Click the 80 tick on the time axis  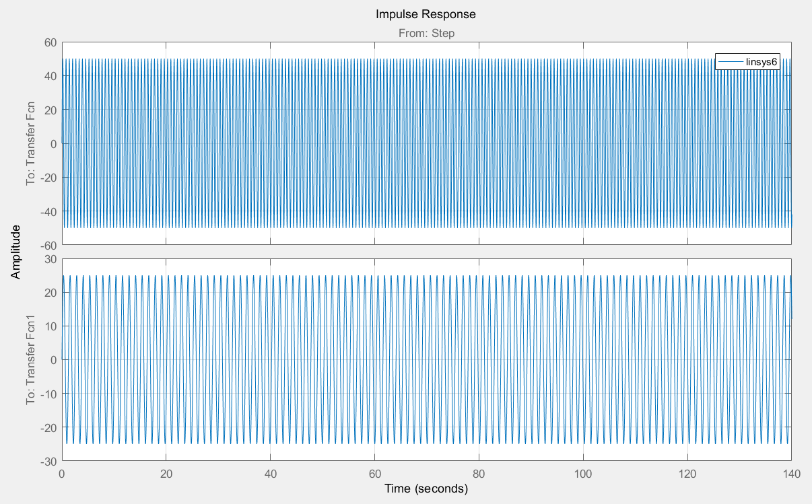pos(479,474)
